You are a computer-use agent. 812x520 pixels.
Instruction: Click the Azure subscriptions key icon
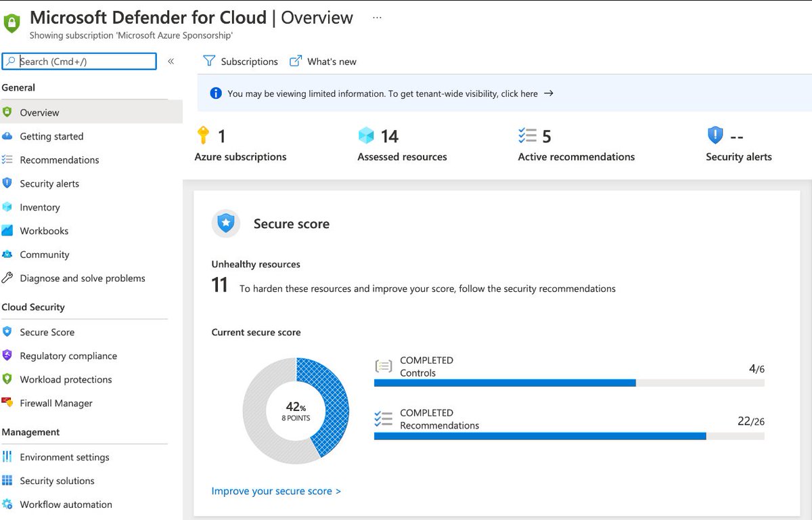pos(202,135)
